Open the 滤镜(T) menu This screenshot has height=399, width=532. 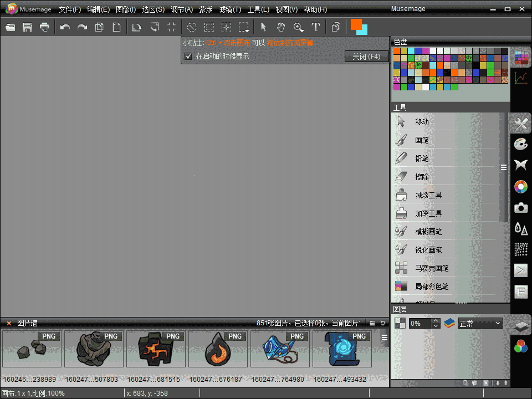[231, 9]
